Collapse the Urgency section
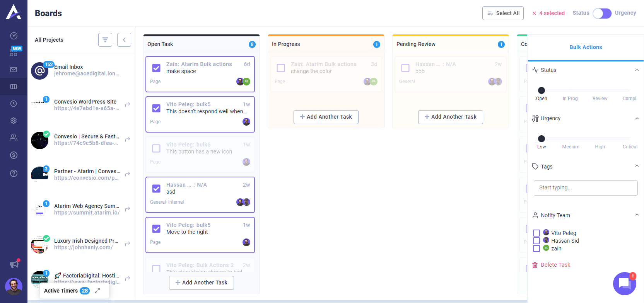The width and height of the screenshot is (644, 303). click(x=637, y=118)
